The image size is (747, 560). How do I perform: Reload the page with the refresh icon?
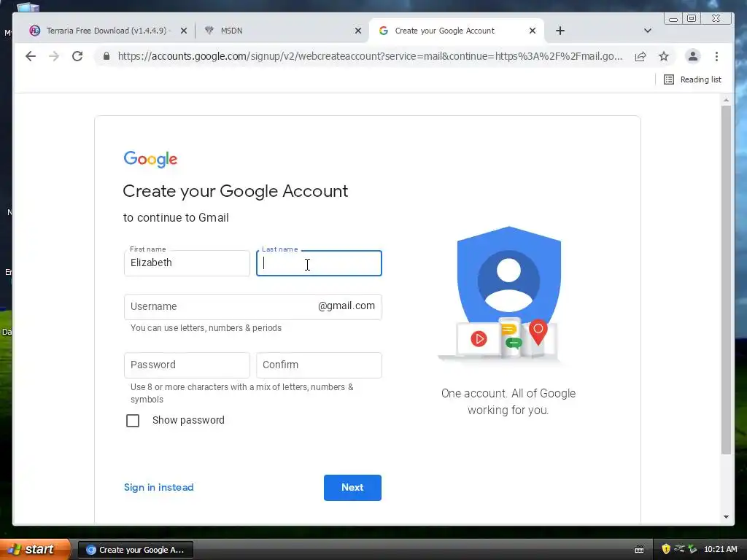click(77, 56)
